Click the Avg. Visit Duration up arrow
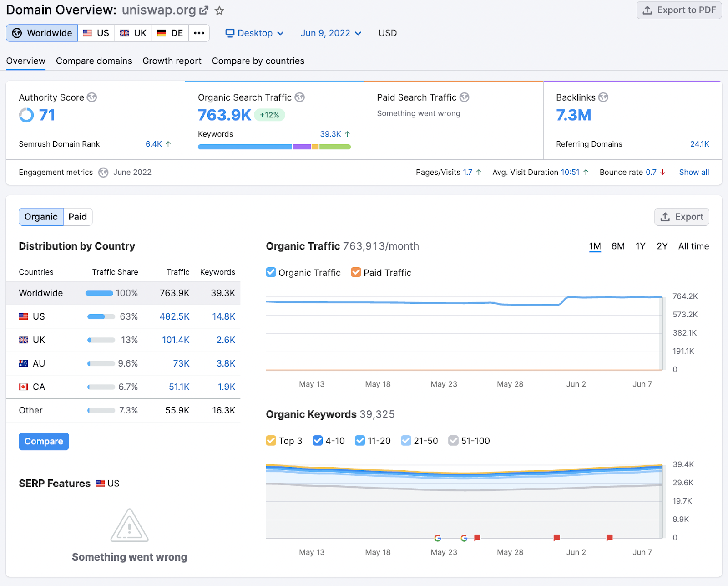This screenshot has height=586, width=728. pos(586,172)
